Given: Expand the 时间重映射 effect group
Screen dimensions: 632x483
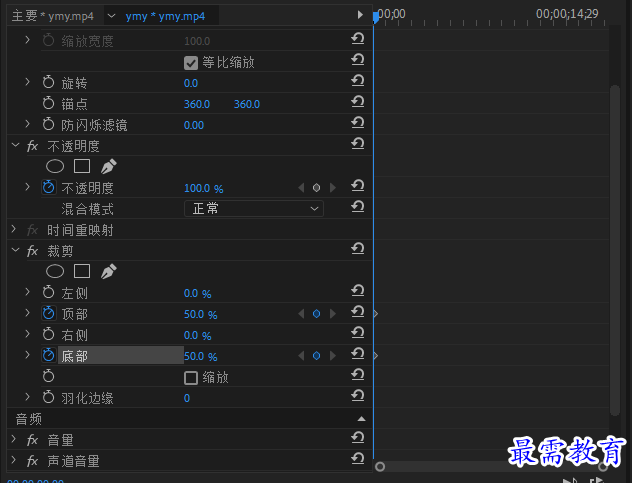Looking at the screenshot, I should pyautogui.click(x=14, y=229).
